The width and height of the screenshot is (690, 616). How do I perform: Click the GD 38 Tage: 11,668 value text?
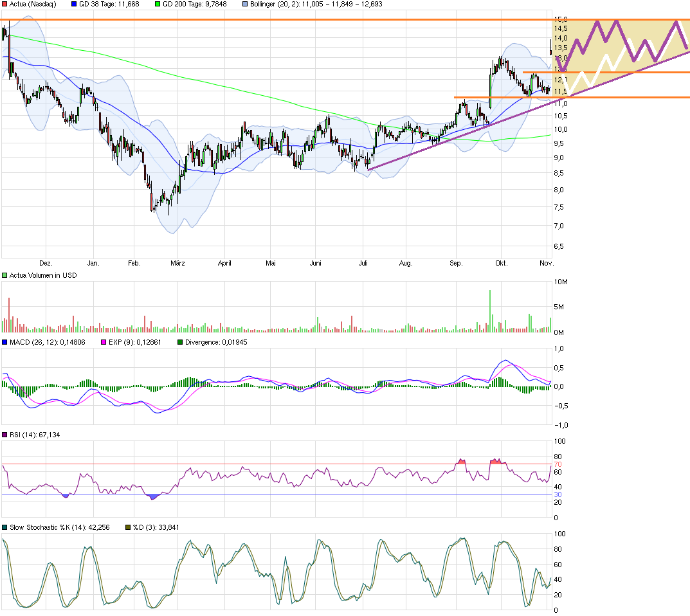[x=111, y=5]
